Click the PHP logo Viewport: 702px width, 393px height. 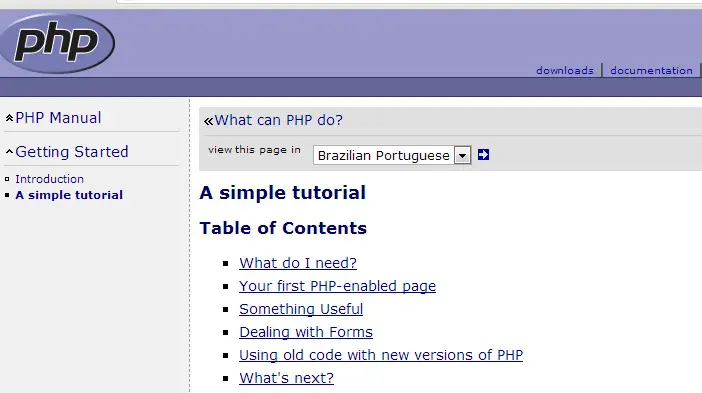coord(57,43)
